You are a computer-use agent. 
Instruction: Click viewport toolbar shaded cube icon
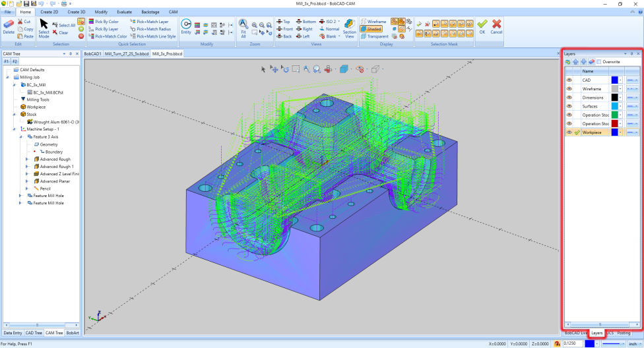pos(344,69)
